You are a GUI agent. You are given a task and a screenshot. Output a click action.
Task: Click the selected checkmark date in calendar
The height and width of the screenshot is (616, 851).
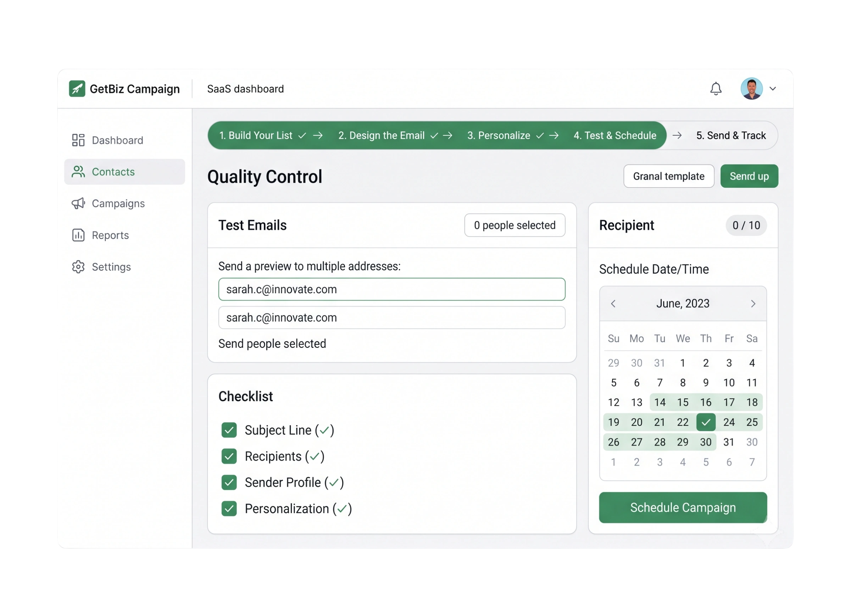pyautogui.click(x=705, y=422)
